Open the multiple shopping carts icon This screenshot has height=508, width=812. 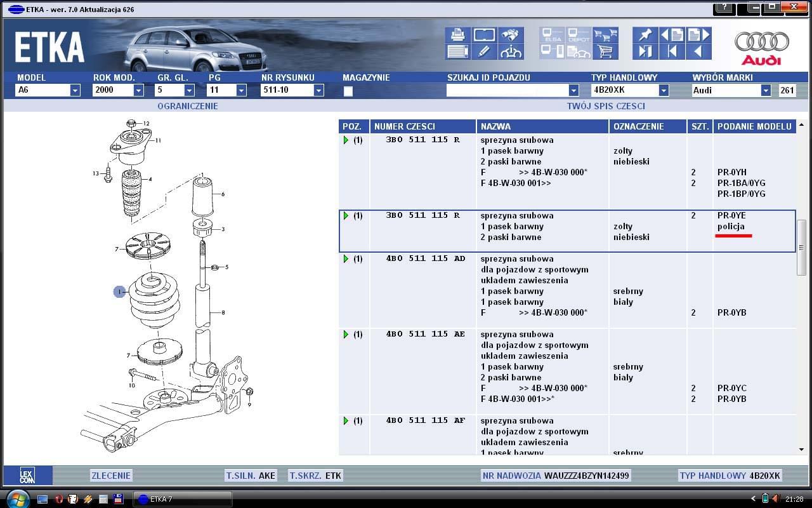(605, 35)
